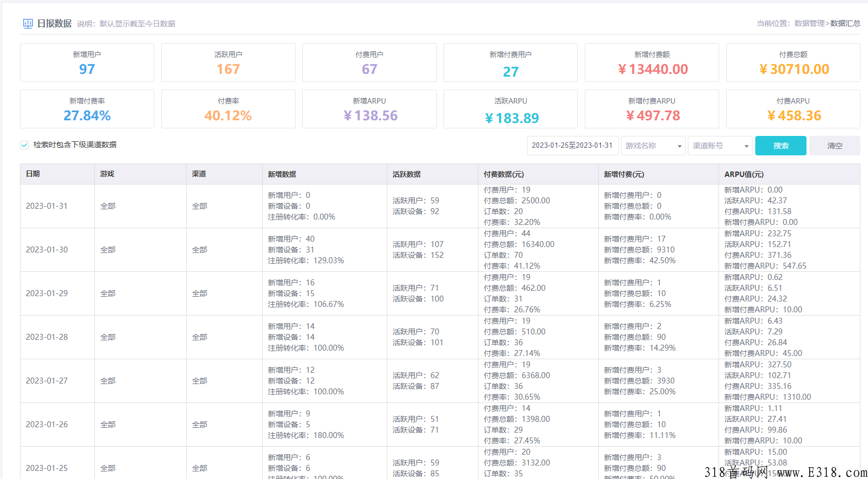Screen dimensions: 868x479
Task: Click 新增付费ARPU: 547.65 entry
Action: 766,266
